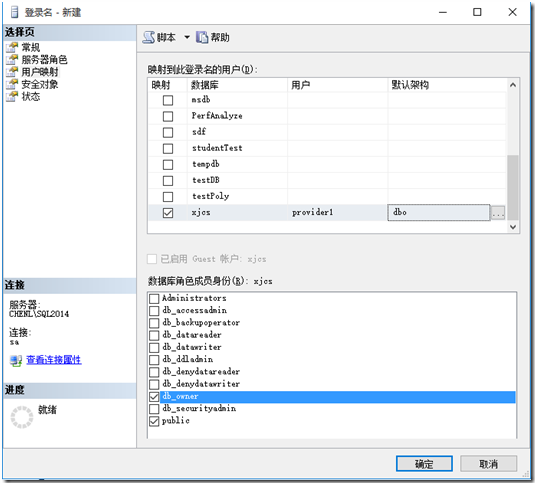Check the msdb database mapping checkbox
This screenshot has width=535, height=483.
click(168, 100)
